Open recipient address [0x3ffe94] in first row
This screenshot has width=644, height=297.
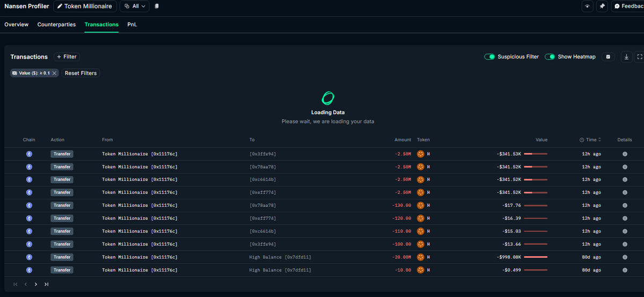(262, 154)
